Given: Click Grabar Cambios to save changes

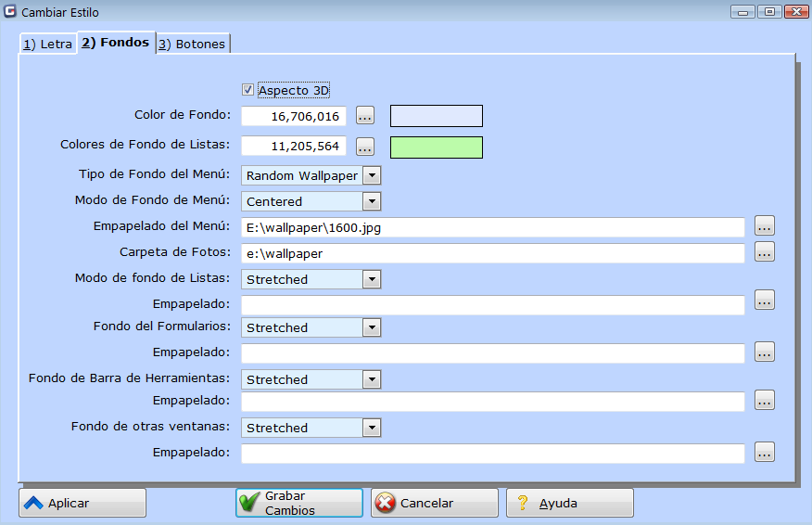Looking at the screenshot, I should click(x=299, y=503).
